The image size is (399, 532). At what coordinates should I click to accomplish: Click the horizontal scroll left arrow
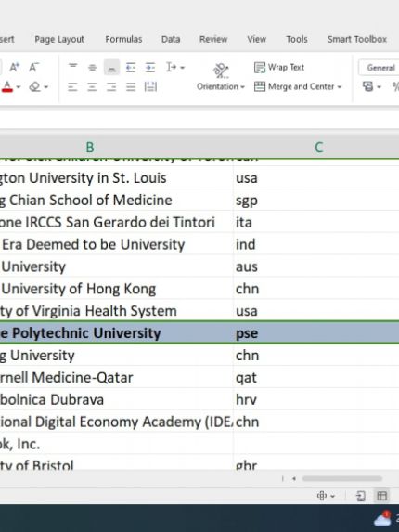(x=294, y=479)
